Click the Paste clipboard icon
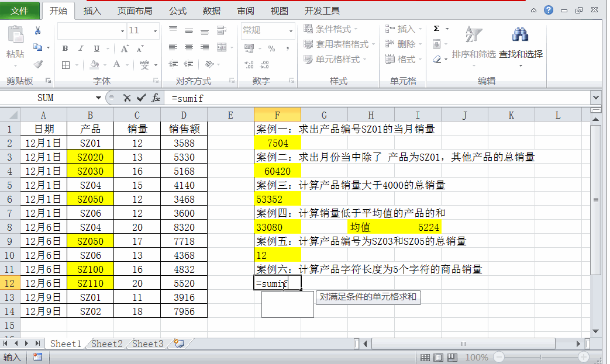This screenshot has width=610, height=364. click(16, 35)
